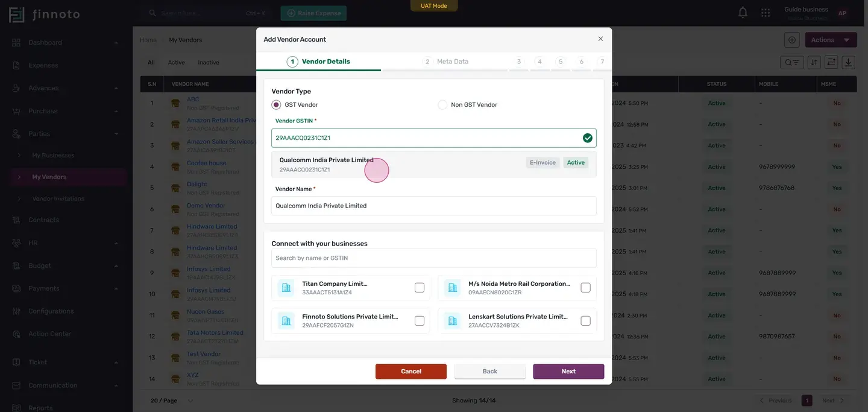Open the Actions dropdown
The image size is (868, 412).
(831, 40)
